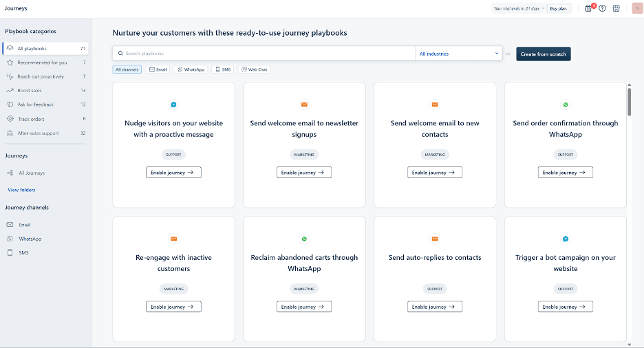This screenshot has height=348, width=644.
Task: Click the WhatsApp icon under Journey channels
Action: click(10, 239)
